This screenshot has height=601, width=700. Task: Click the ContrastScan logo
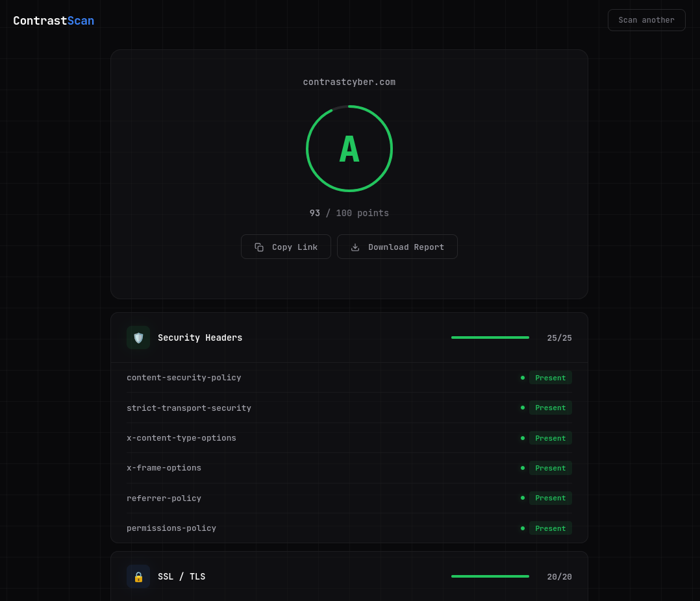[x=53, y=21]
